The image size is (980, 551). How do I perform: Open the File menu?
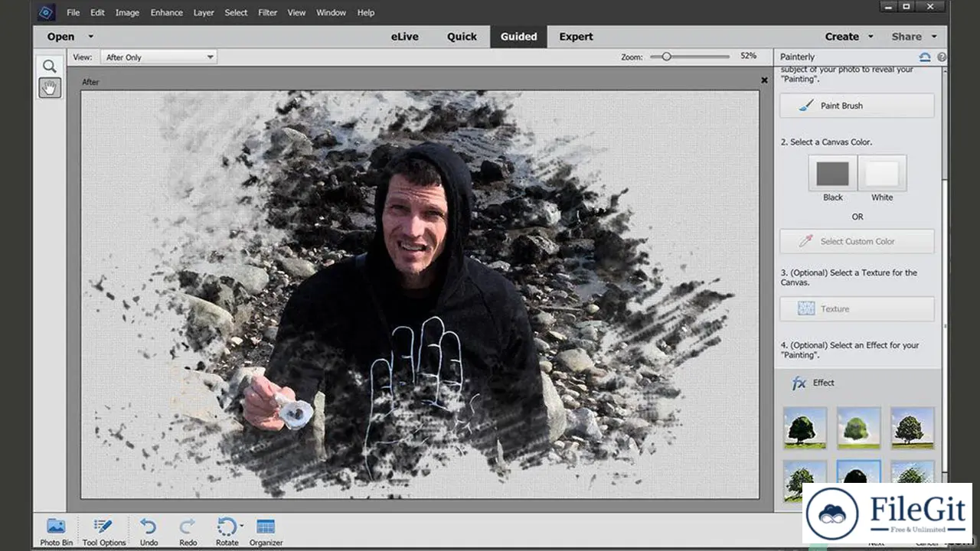(x=73, y=12)
